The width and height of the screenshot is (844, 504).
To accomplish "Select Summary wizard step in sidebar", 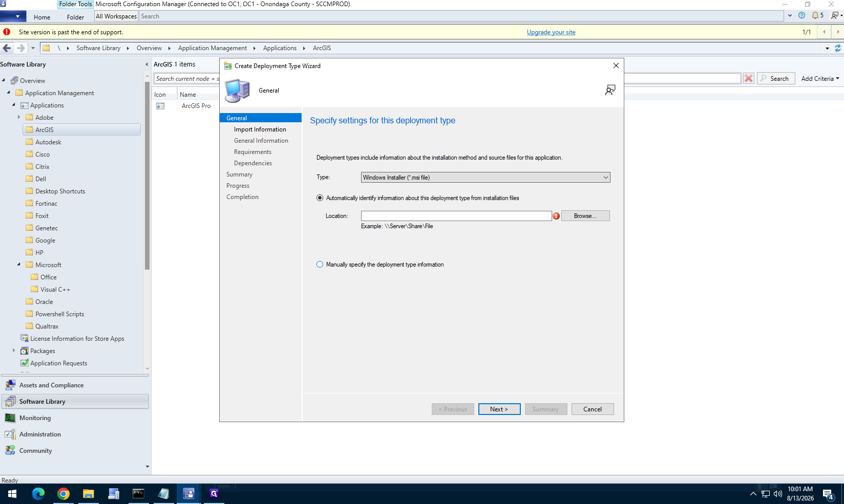I will 239,174.
